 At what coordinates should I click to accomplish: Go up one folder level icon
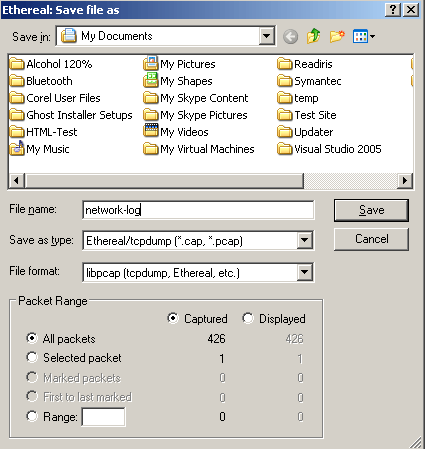[x=313, y=36]
